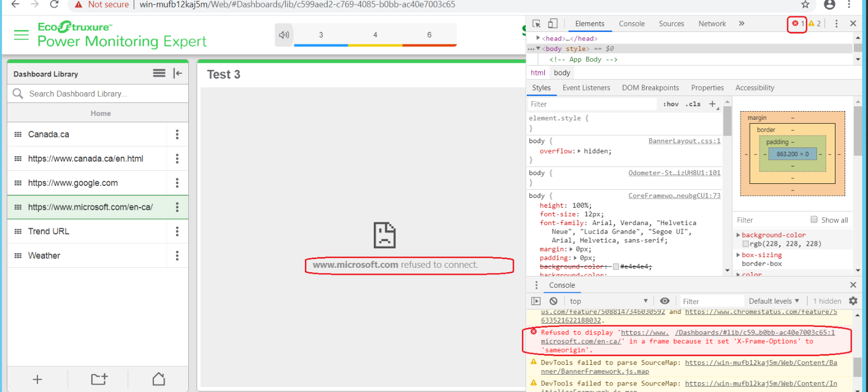Expand the computed box-sizing property
This screenshot has width=868, height=392.
point(738,255)
